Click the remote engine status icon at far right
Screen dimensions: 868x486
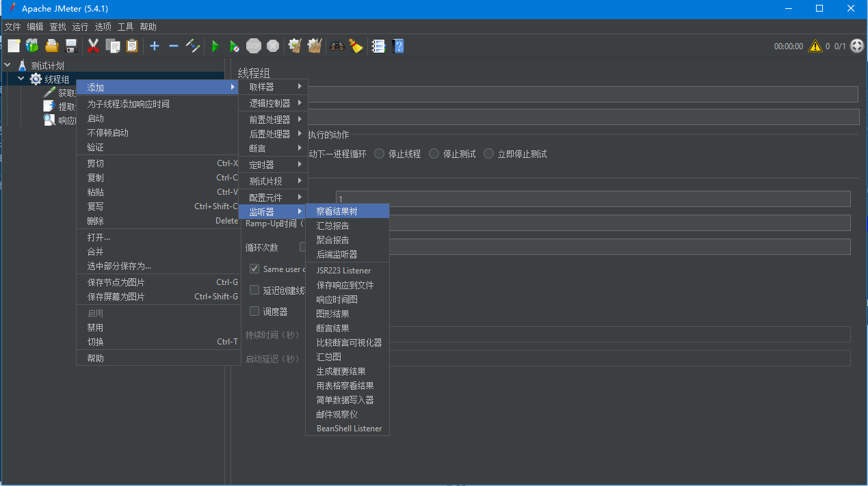(857, 46)
